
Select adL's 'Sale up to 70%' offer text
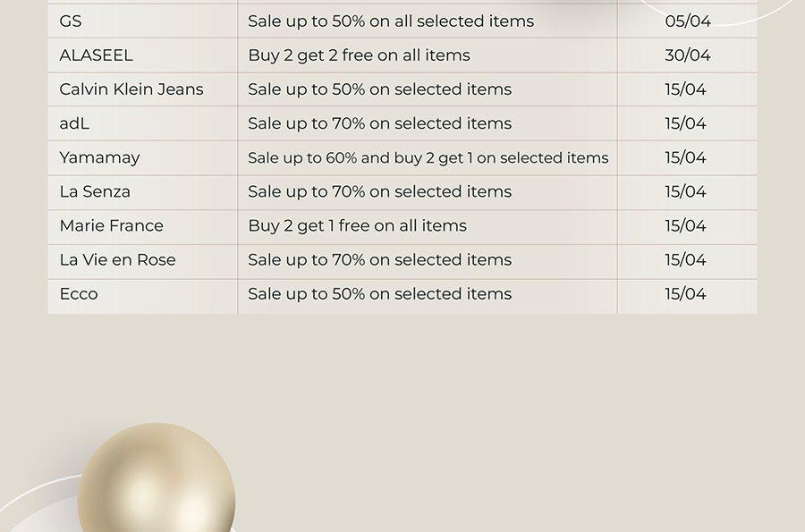pyautogui.click(x=380, y=123)
